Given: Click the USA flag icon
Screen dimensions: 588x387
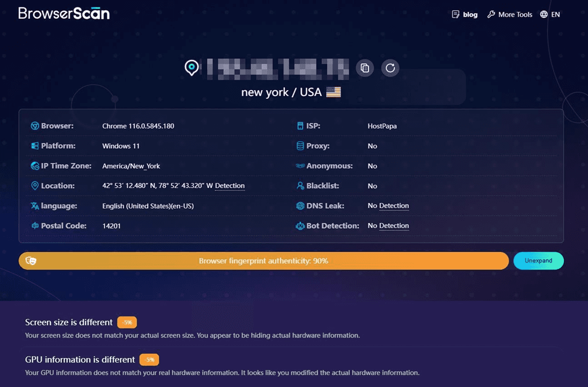Looking at the screenshot, I should pos(333,92).
